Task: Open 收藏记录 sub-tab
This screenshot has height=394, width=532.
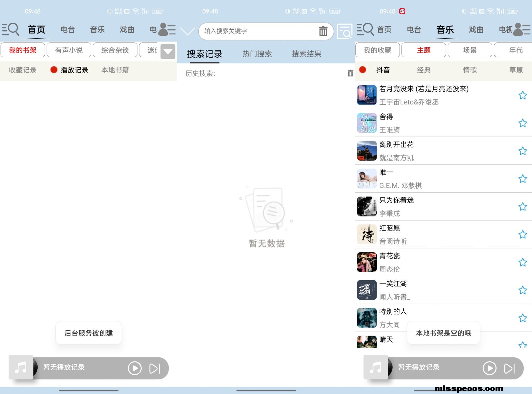Action: tap(23, 70)
